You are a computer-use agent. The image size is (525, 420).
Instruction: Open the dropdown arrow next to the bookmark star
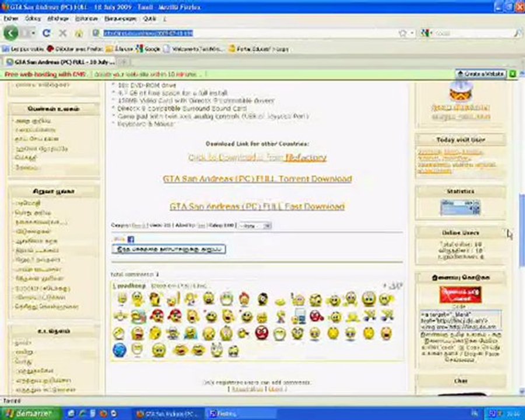pos(412,33)
